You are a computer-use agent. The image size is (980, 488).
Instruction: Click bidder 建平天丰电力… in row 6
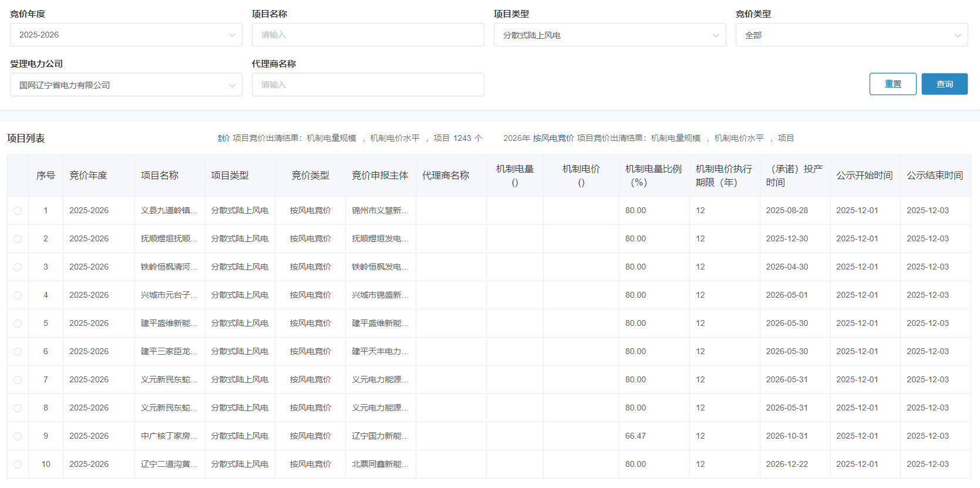point(380,352)
